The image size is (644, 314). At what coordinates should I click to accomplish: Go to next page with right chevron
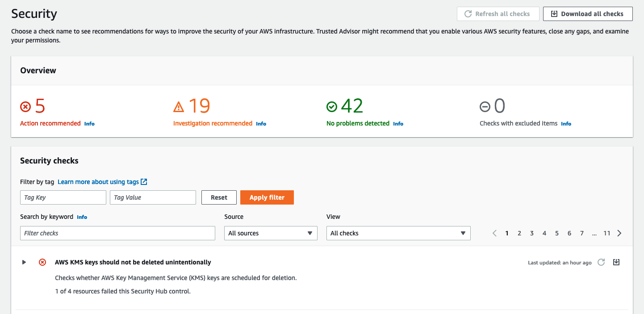tap(619, 233)
